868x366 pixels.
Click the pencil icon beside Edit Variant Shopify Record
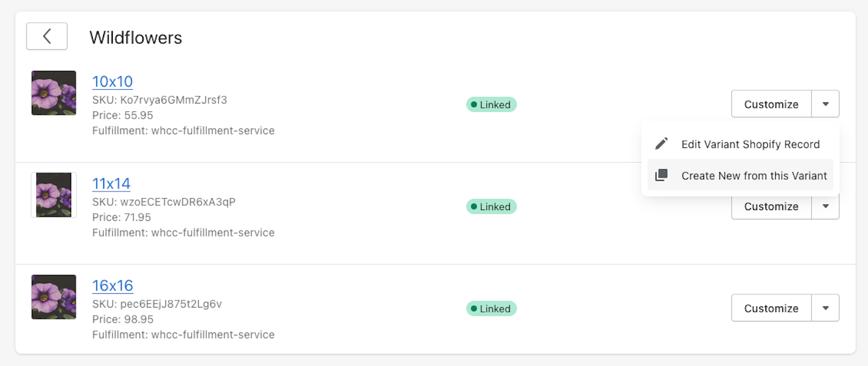point(661,143)
